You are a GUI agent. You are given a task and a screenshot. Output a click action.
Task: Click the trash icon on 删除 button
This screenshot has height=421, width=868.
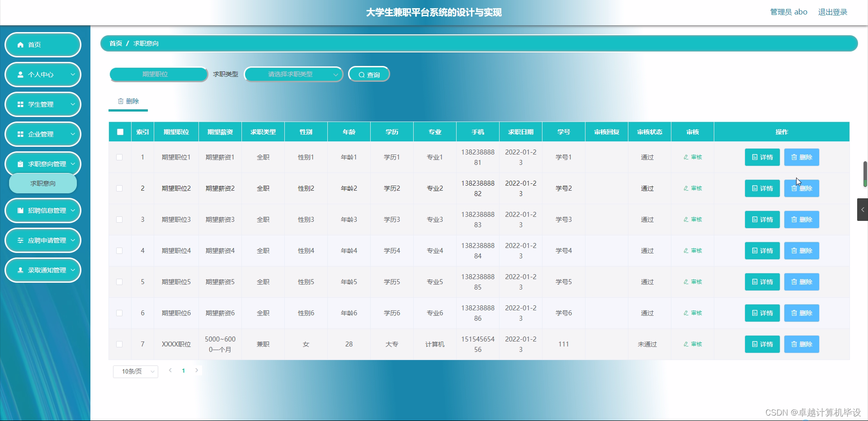[121, 101]
